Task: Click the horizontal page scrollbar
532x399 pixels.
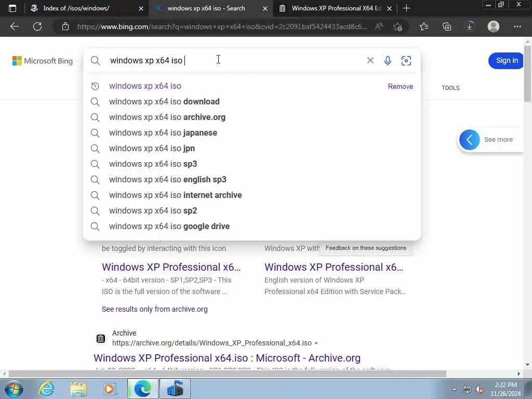Action: coord(228,374)
